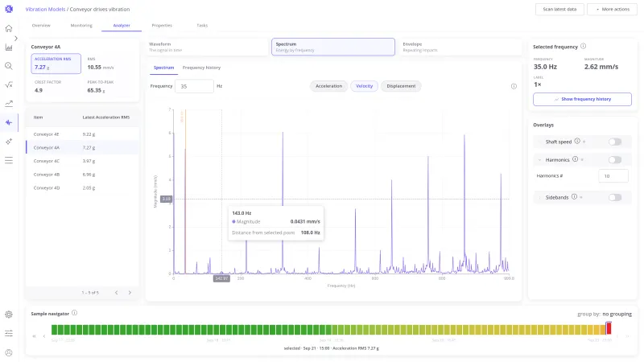Open the user profile sidebar icon
This screenshot has width=644, height=362.
(x=9, y=352)
